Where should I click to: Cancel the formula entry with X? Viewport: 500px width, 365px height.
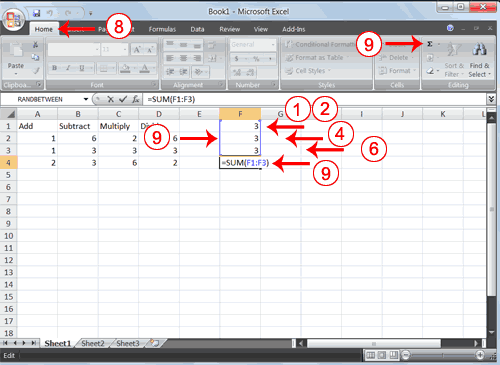110,99
